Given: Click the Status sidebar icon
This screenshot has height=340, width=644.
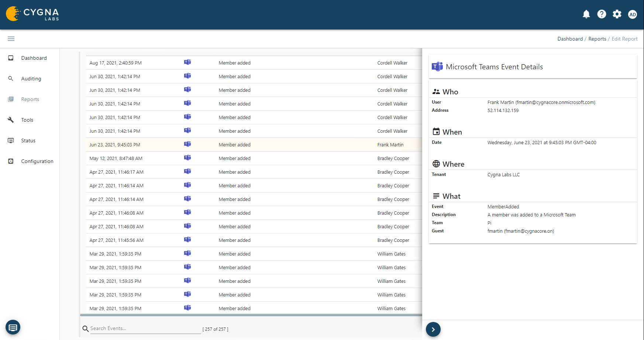Looking at the screenshot, I should pos(11,140).
